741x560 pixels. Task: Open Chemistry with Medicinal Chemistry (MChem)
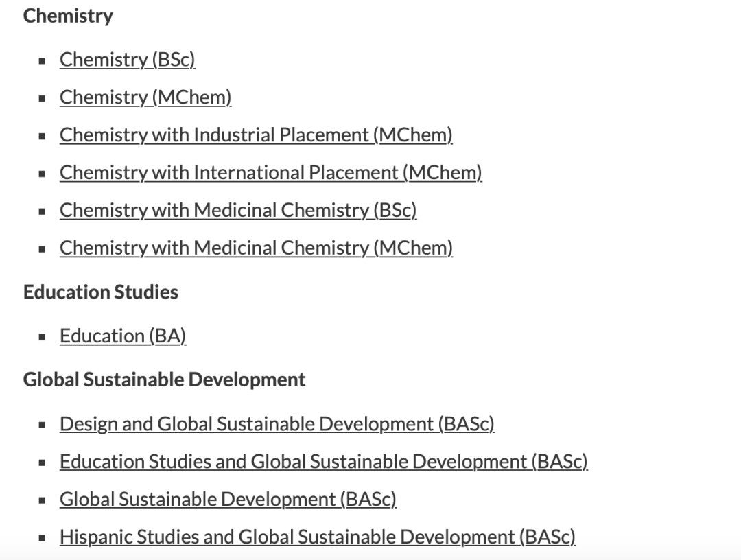pos(256,248)
